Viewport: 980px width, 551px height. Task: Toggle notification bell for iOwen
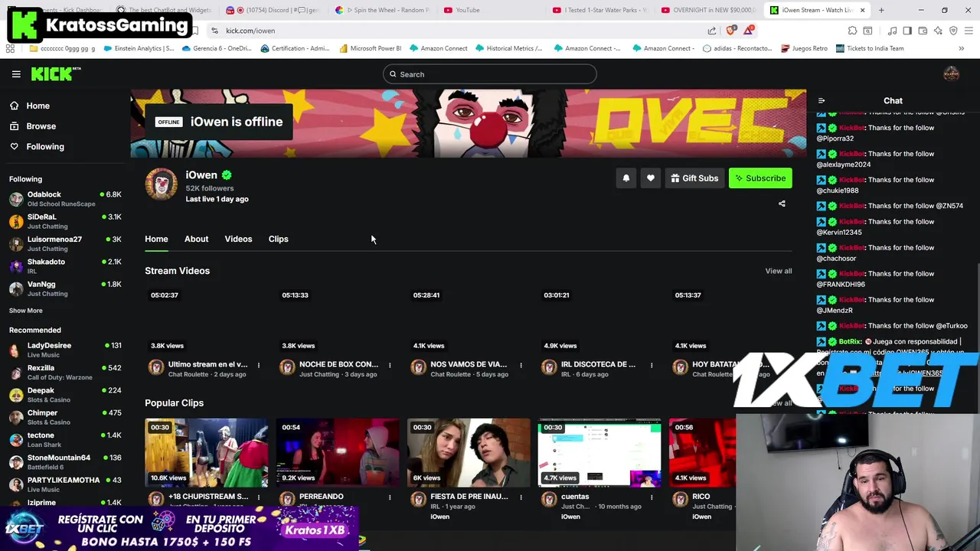coord(626,178)
